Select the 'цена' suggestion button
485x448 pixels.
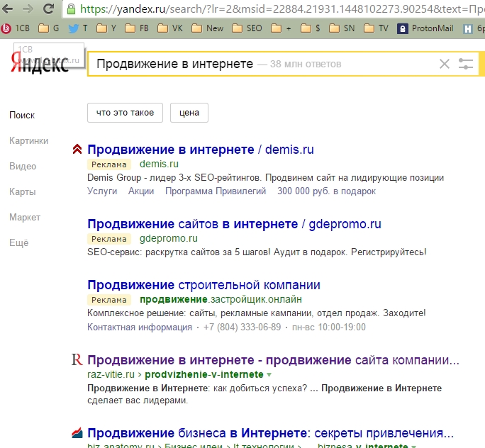189,113
